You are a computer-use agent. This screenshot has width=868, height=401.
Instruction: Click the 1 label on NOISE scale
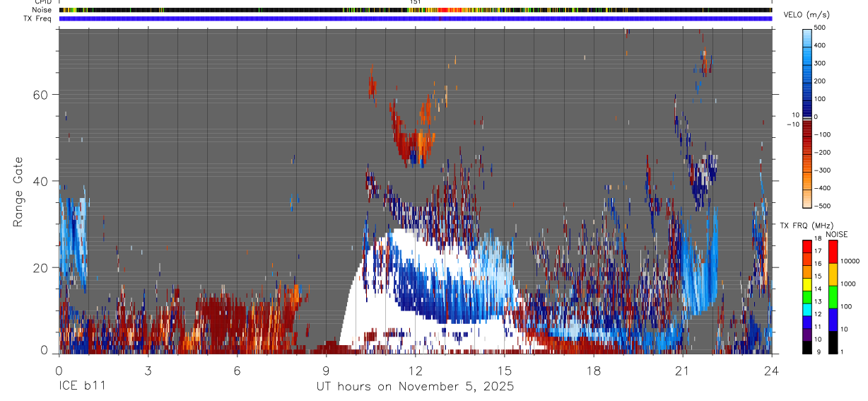pos(842,351)
